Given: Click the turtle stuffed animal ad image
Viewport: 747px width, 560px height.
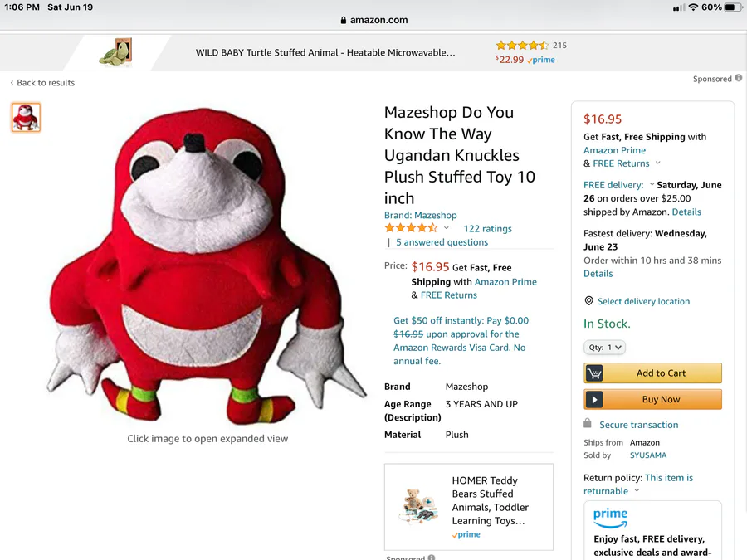Looking at the screenshot, I should pos(115,53).
